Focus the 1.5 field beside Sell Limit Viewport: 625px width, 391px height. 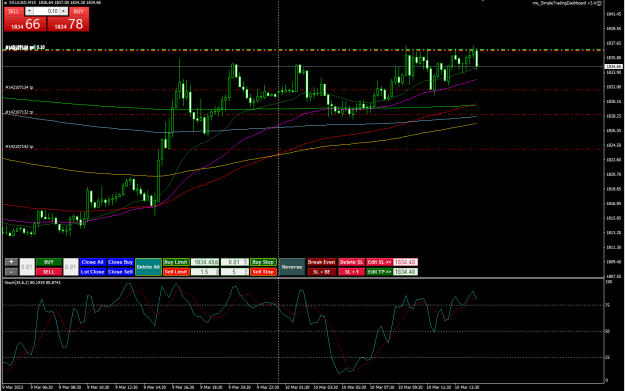205,272
